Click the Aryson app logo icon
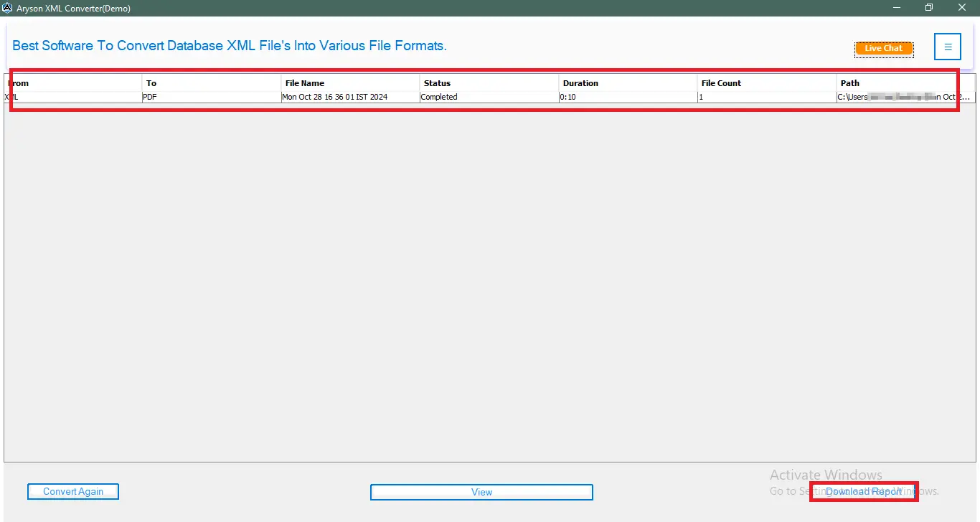Viewport: 980px width, 522px height. point(7,9)
